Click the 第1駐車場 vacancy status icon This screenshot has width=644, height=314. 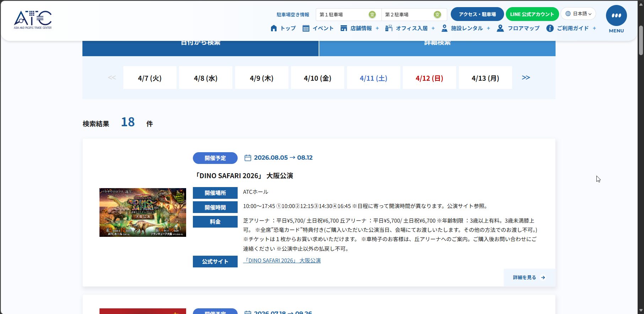pos(372,15)
